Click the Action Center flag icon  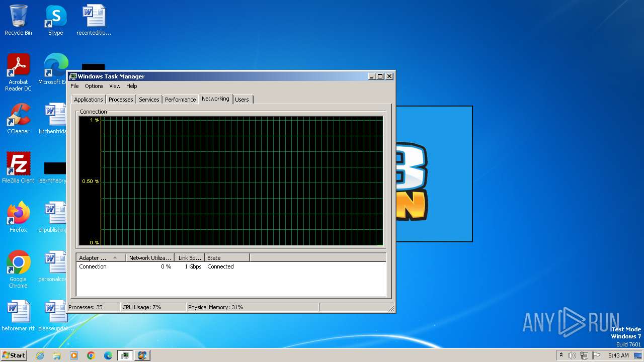point(596,355)
